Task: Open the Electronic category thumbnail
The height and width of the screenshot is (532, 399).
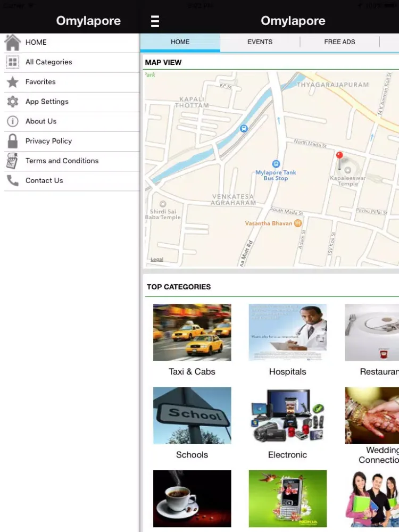Action: point(288,415)
